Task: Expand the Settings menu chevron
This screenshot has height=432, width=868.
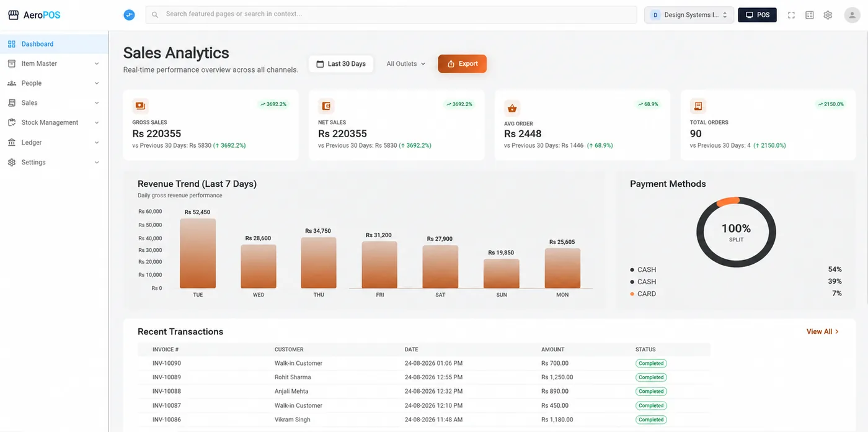Action: 97,163
